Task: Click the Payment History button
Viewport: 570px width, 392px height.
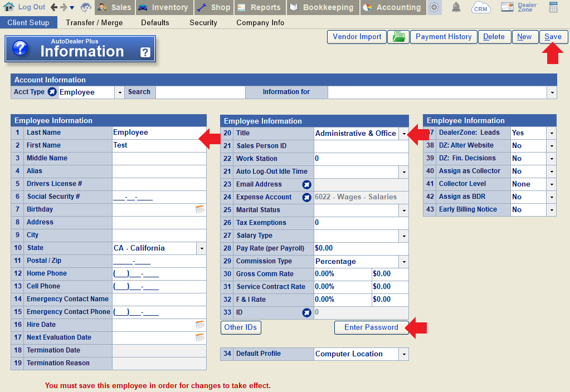Action: pyautogui.click(x=444, y=37)
